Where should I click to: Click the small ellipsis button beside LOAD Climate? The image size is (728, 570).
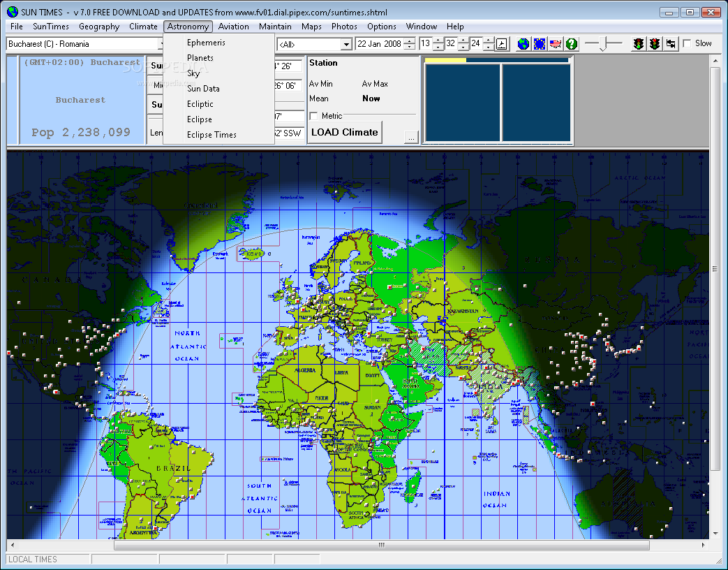411,138
